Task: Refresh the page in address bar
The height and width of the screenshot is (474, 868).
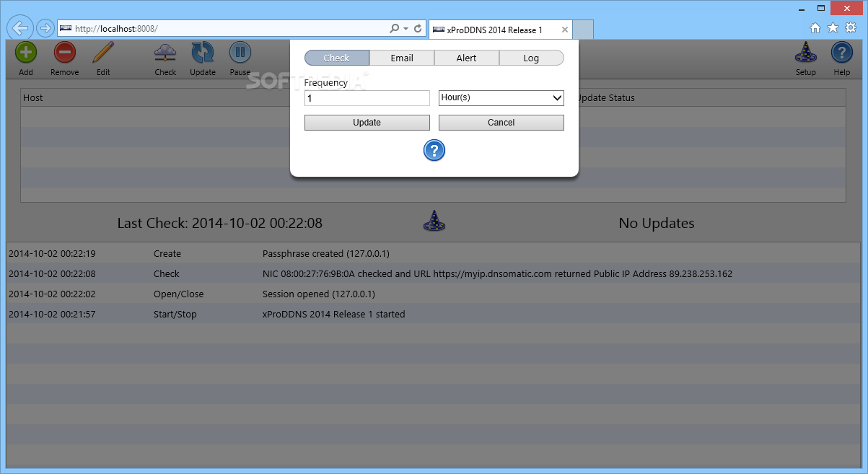Action: click(x=418, y=28)
